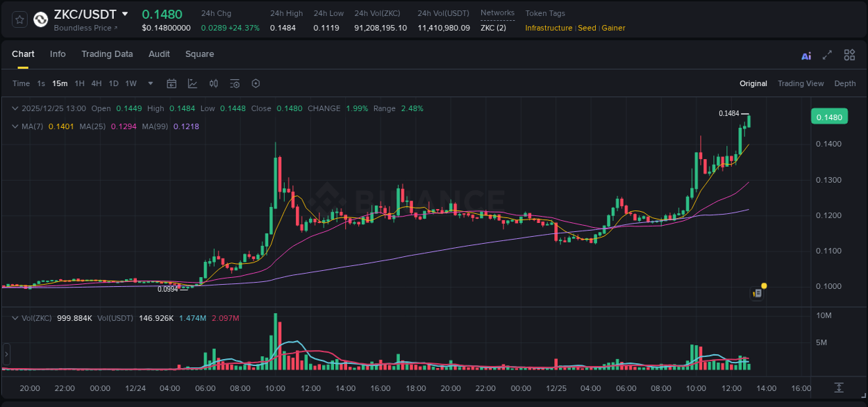The image size is (868, 407).
Task: Select the line chart style icon
Action: [x=192, y=83]
